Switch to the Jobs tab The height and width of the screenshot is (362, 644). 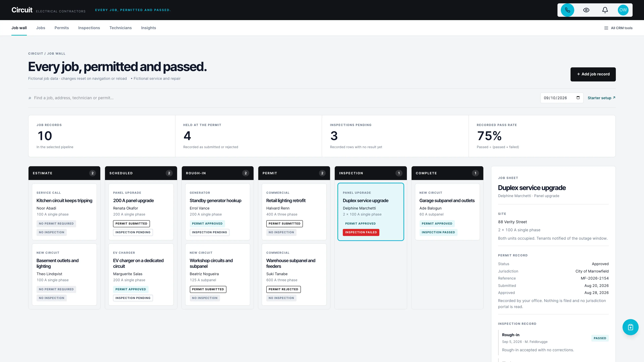coord(40,28)
